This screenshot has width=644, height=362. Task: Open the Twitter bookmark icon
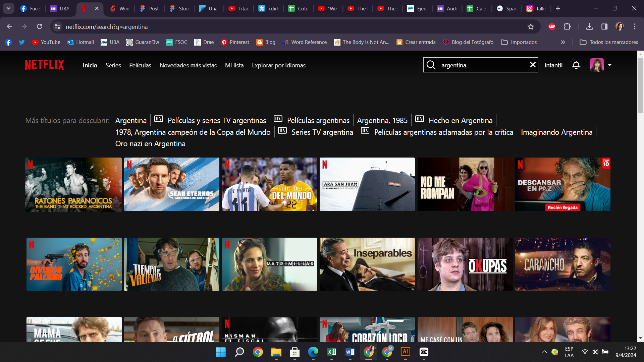tap(22, 42)
